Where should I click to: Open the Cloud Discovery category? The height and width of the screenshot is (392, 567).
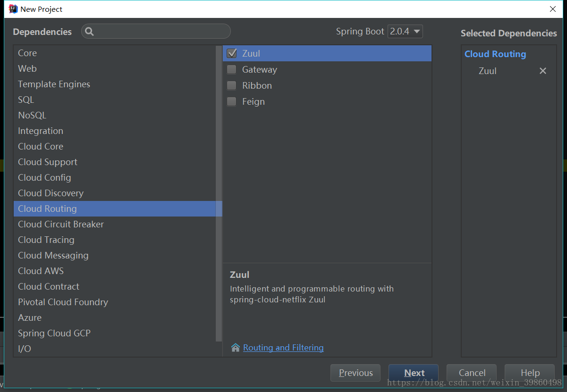pos(115,193)
